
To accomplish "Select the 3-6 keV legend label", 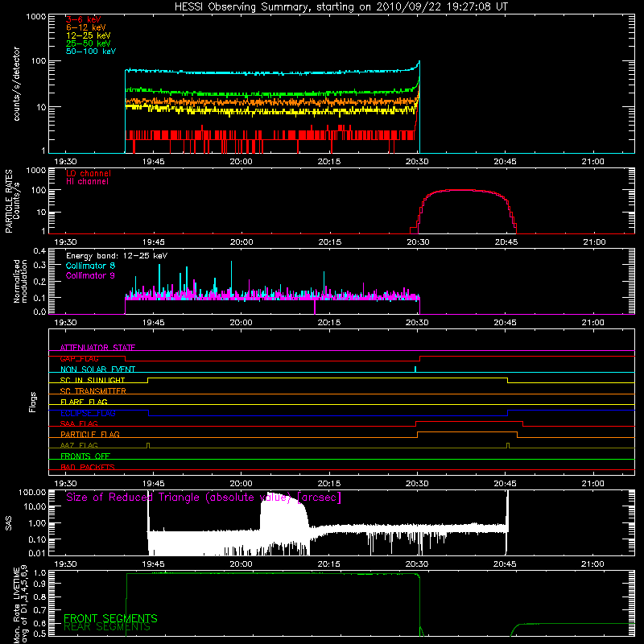I will (x=84, y=19).
